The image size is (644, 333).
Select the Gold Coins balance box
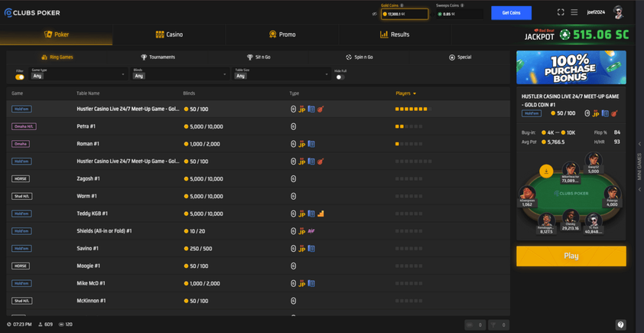405,14
